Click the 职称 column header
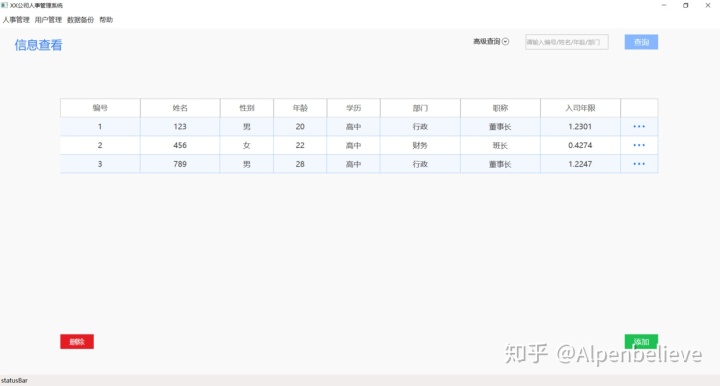The width and height of the screenshot is (720, 386). pos(500,108)
